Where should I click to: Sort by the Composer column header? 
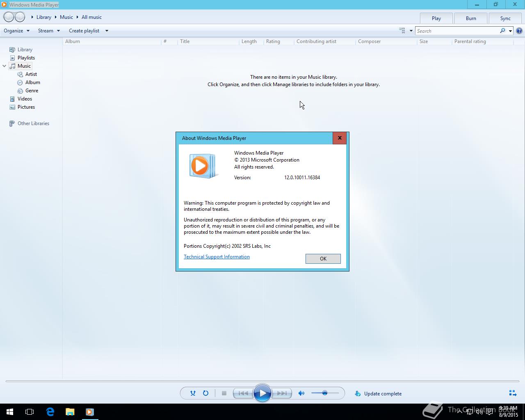point(386,41)
